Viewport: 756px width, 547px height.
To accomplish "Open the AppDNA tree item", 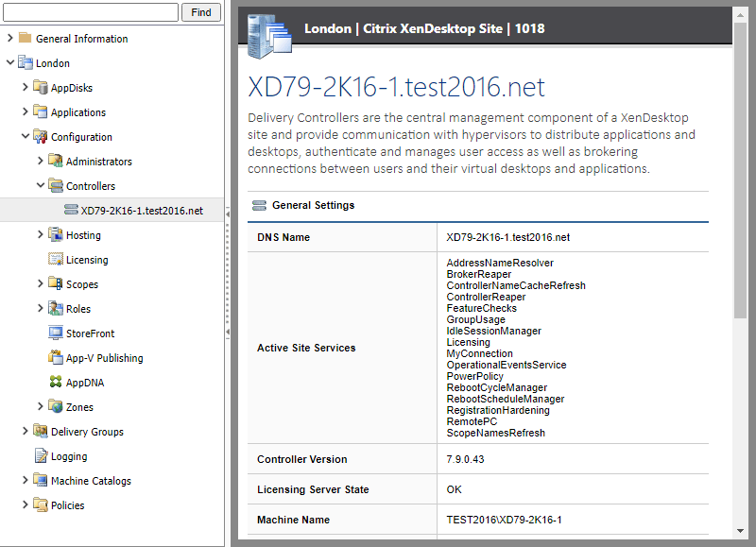I will 85,383.
